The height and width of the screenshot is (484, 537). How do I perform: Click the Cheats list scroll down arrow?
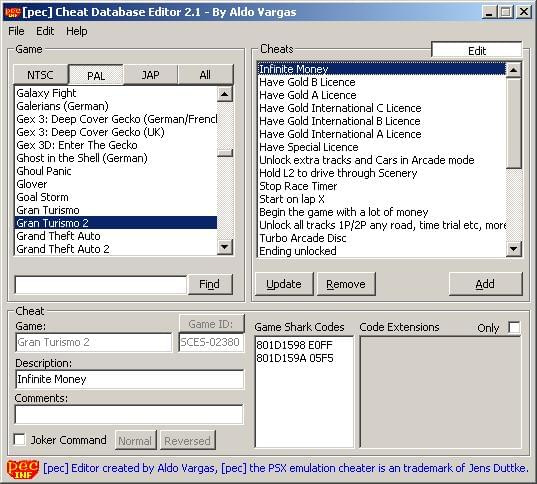513,249
